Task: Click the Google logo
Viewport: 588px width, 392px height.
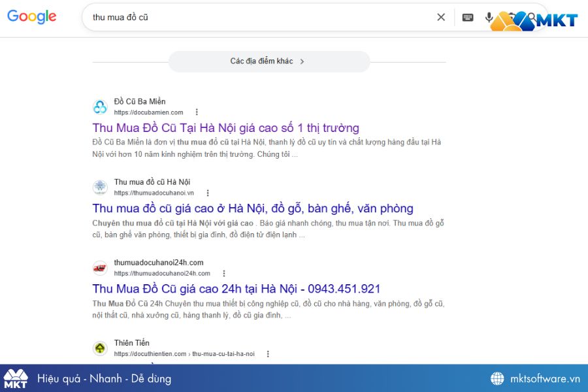Action: coord(32,16)
